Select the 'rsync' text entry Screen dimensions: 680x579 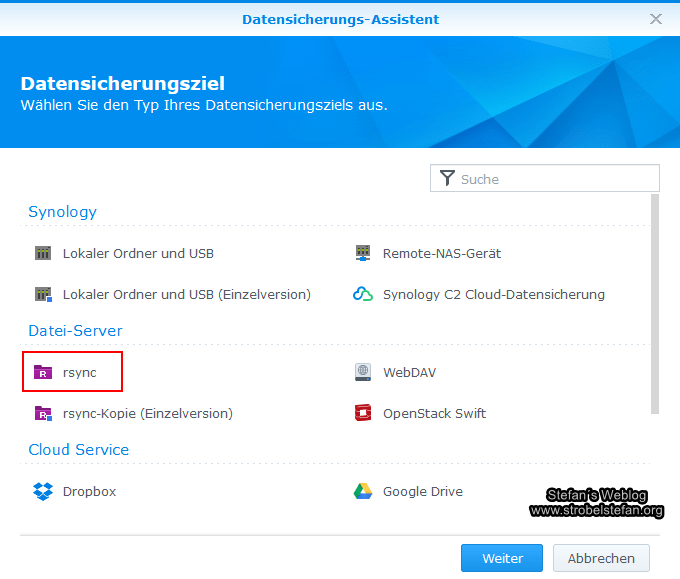(80, 373)
